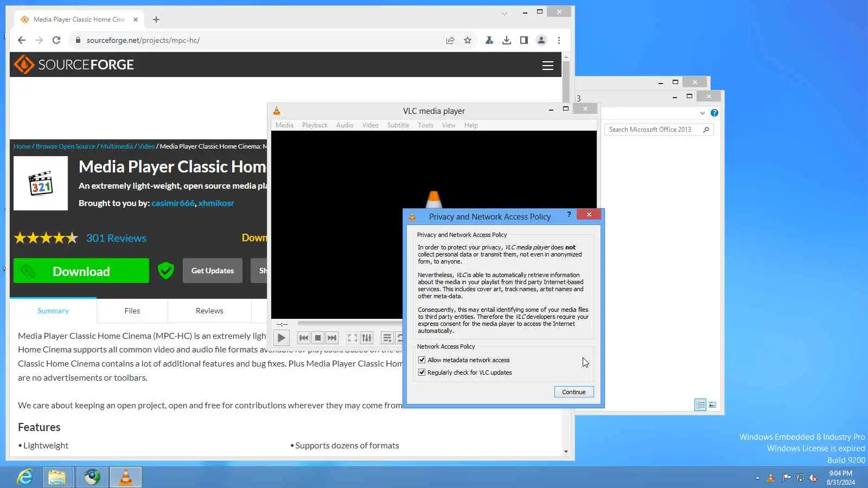The height and width of the screenshot is (488, 868).
Task: Open the 301 Reviews link
Action: tap(116, 238)
